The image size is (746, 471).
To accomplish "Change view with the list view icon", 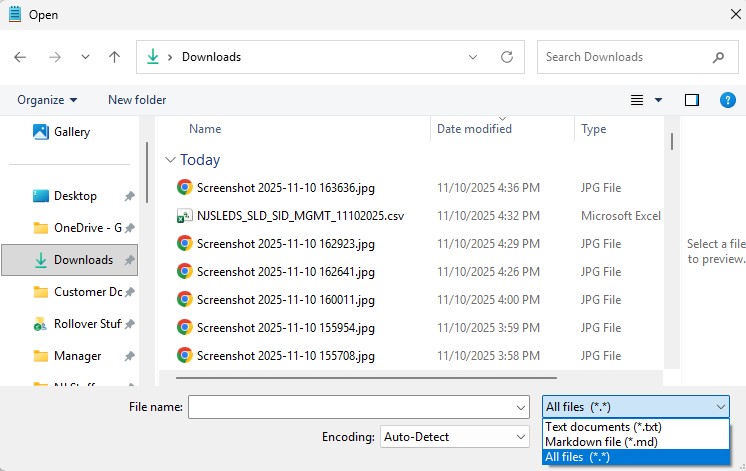I will pos(637,100).
